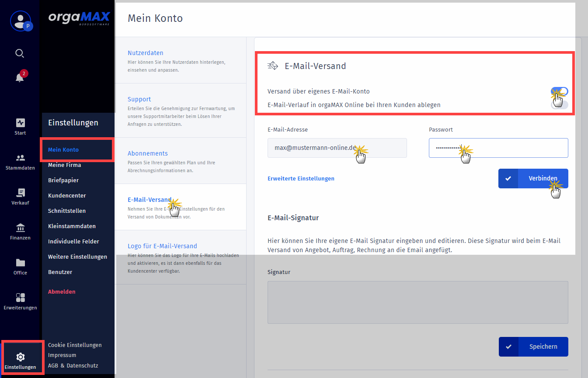
Task: Select Logo für E-Mail-Versand tab
Action: tap(181, 257)
